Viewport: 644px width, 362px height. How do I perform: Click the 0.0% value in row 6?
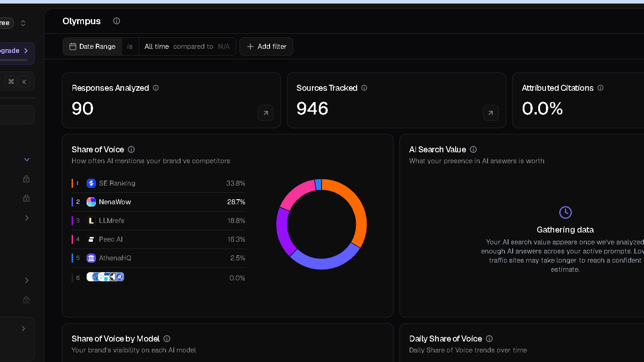coord(237,278)
